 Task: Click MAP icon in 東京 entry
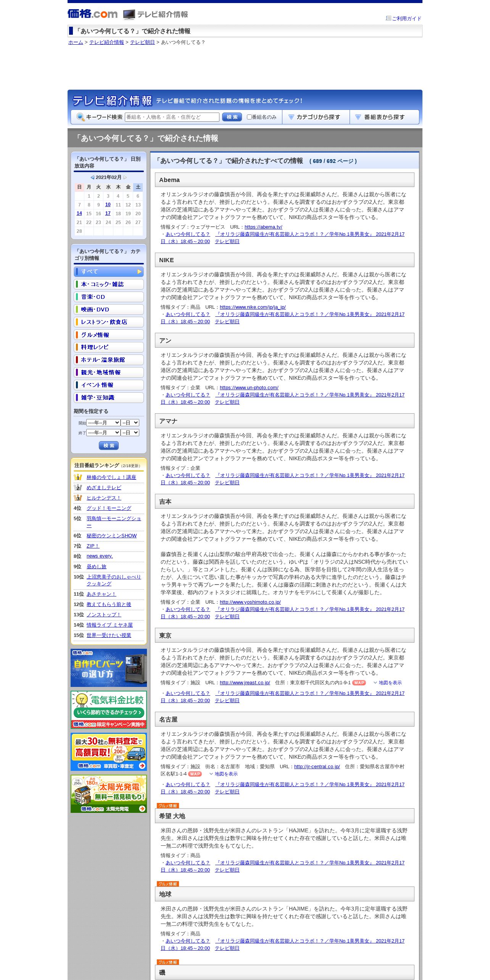[359, 683]
